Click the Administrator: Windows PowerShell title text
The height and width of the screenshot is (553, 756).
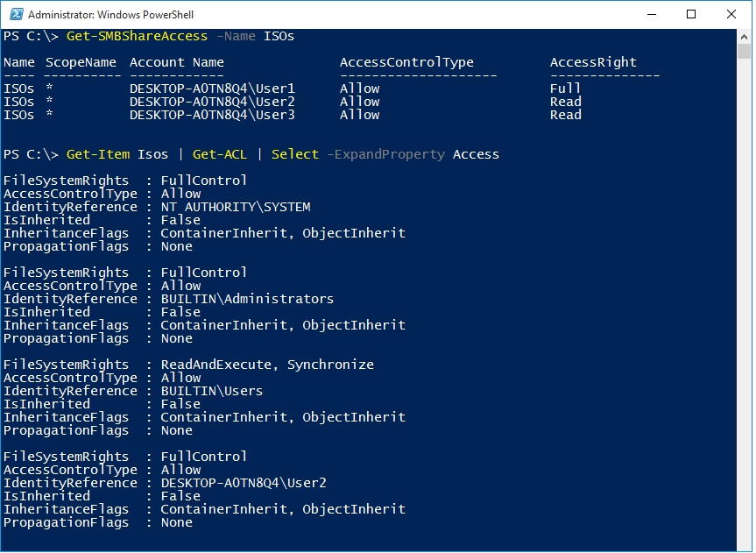click(x=111, y=15)
